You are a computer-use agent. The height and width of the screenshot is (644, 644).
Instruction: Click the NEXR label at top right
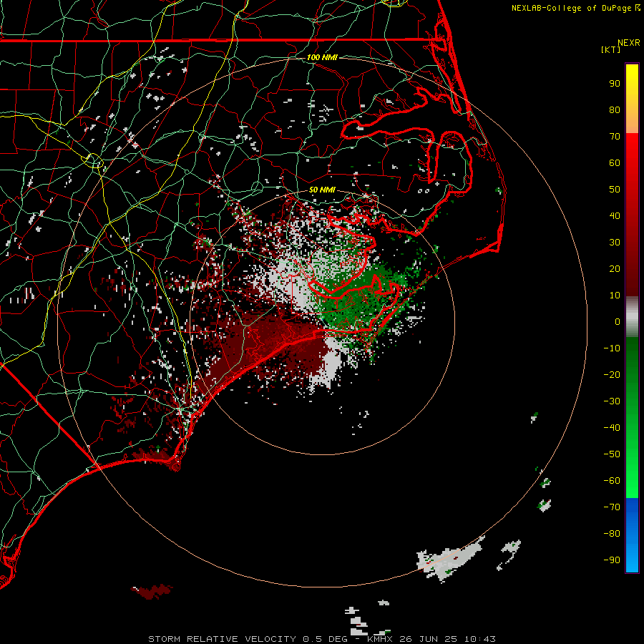pos(629,43)
